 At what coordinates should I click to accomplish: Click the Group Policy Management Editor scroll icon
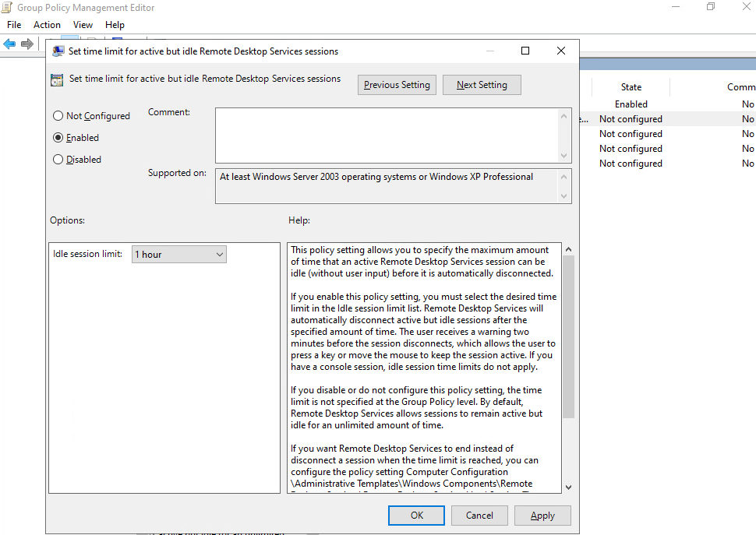8,8
